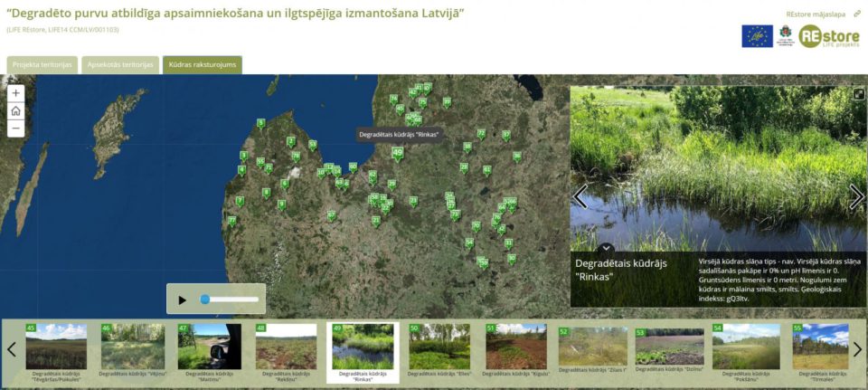Open the Projekta teritorijas tab
The width and height of the screenshot is (868, 390).
42,65
